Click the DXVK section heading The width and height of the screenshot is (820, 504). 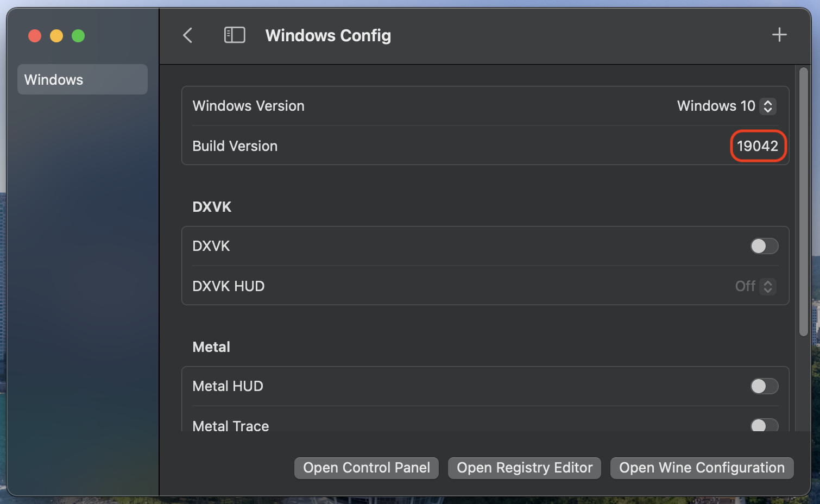click(x=212, y=207)
